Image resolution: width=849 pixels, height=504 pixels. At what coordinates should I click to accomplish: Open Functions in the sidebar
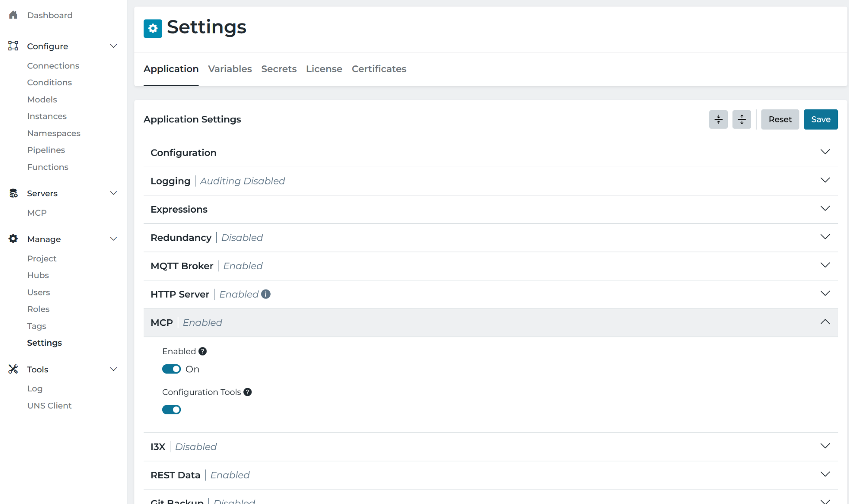click(48, 167)
